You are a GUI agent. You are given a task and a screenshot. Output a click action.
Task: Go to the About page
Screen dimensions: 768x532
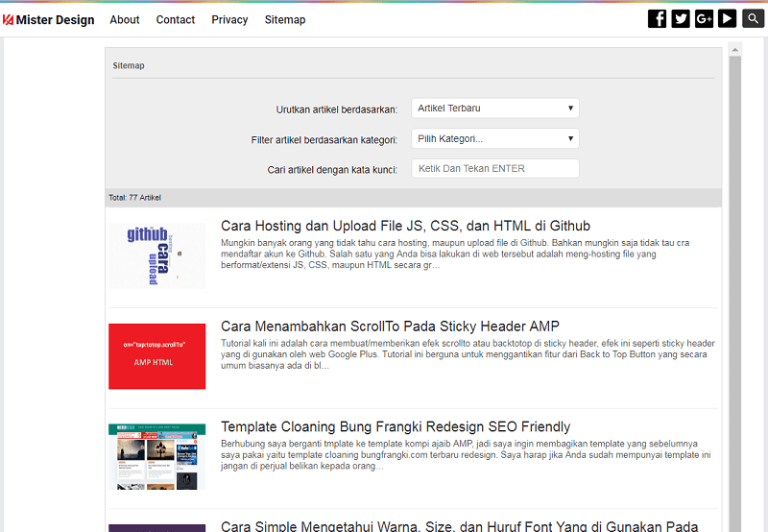click(x=125, y=19)
